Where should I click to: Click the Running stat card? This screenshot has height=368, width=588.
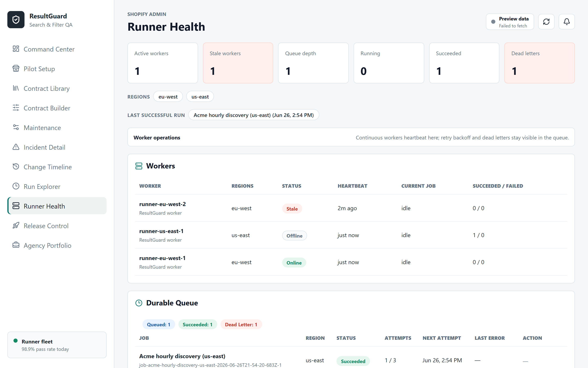pos(389,63)
